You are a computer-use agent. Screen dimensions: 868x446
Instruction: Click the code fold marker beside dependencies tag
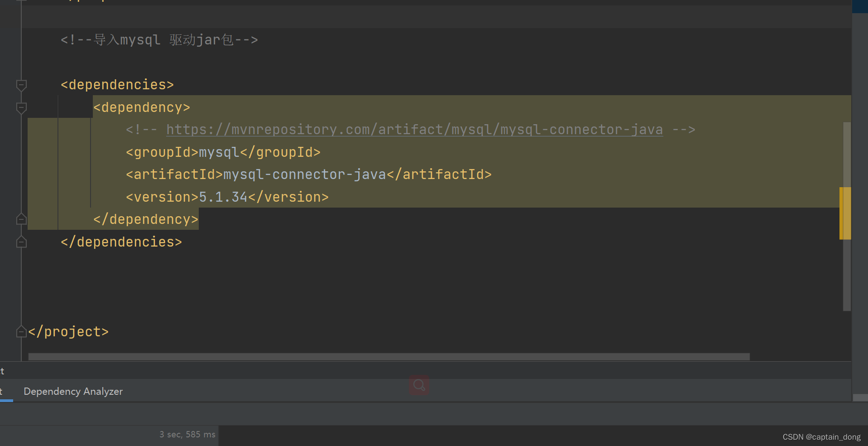tap(21, 85)
